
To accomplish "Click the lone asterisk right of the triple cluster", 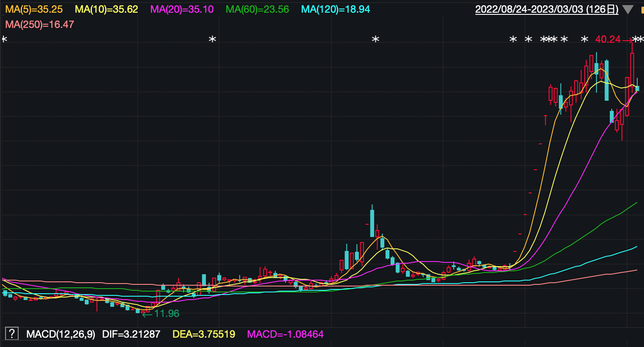I will point(564,39).
